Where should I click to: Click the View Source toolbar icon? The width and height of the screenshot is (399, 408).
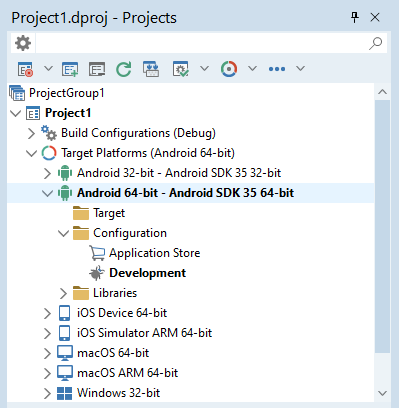point(97,69)
